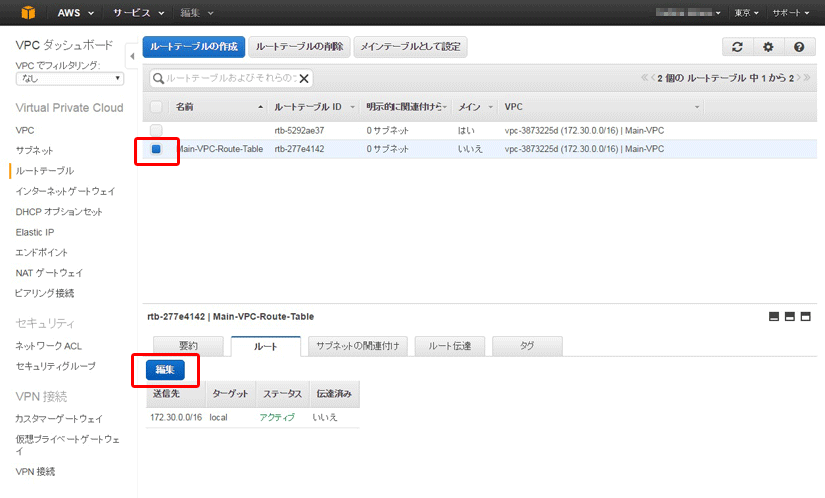Click the help question mark icon
This screenshot has width=825, height=498.
click(798, 47)
